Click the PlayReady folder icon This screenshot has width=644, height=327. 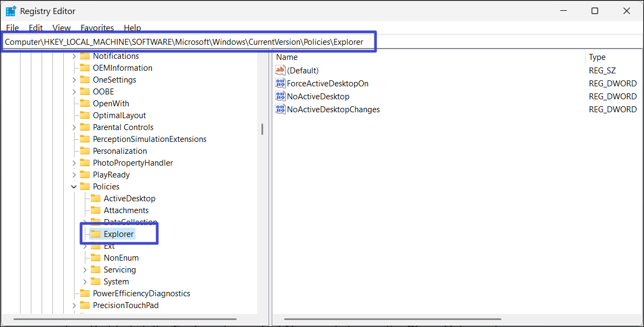coord(85,175)
